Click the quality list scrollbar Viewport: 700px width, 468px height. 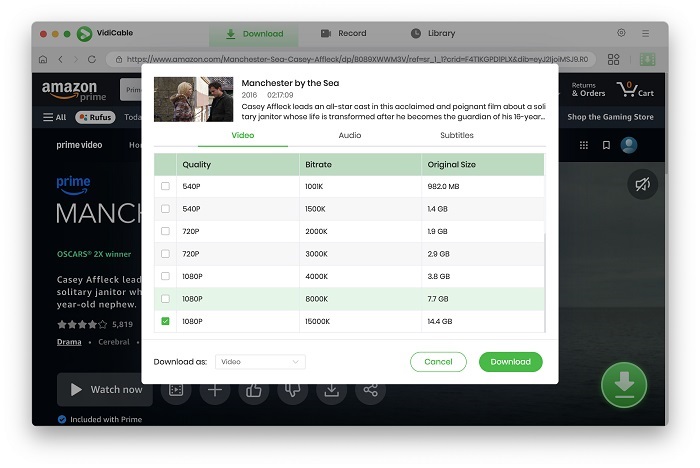click(x=545, y=282)
